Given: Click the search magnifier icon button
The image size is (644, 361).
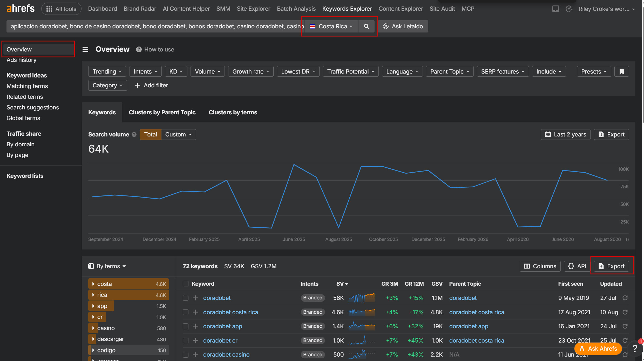Looking at the screenshot, I should pos(366,26).
